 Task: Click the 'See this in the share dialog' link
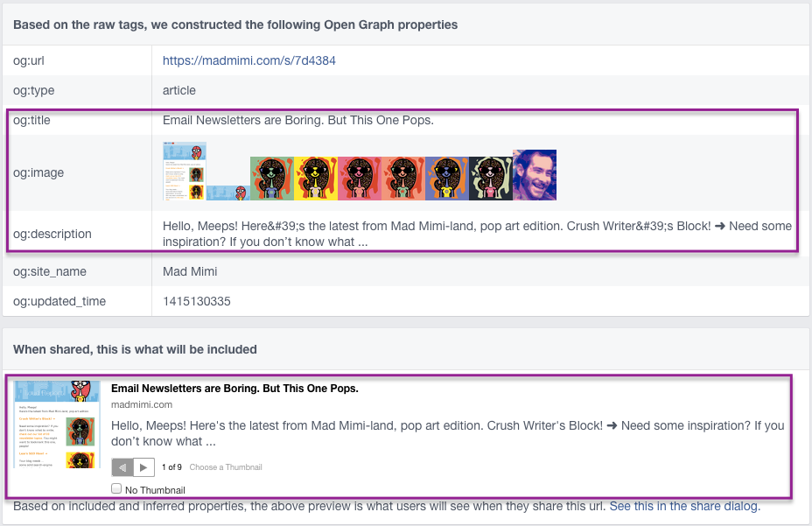click(684, 506)
